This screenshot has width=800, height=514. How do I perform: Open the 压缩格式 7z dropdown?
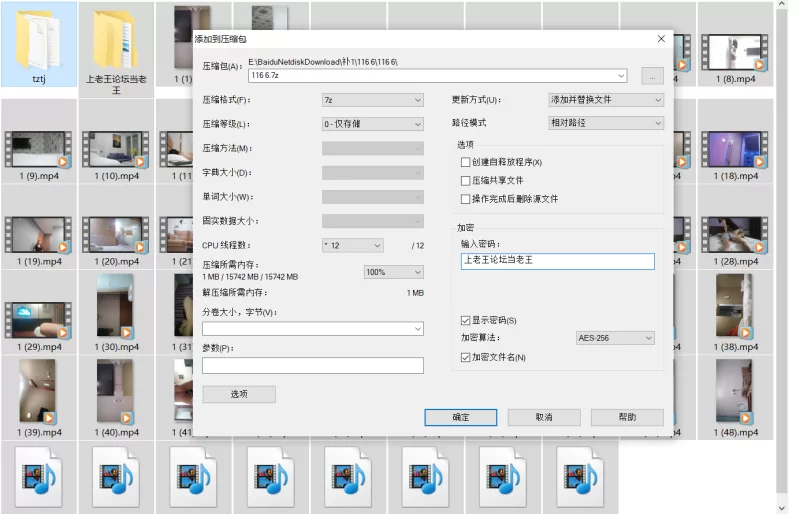[372, 100]
